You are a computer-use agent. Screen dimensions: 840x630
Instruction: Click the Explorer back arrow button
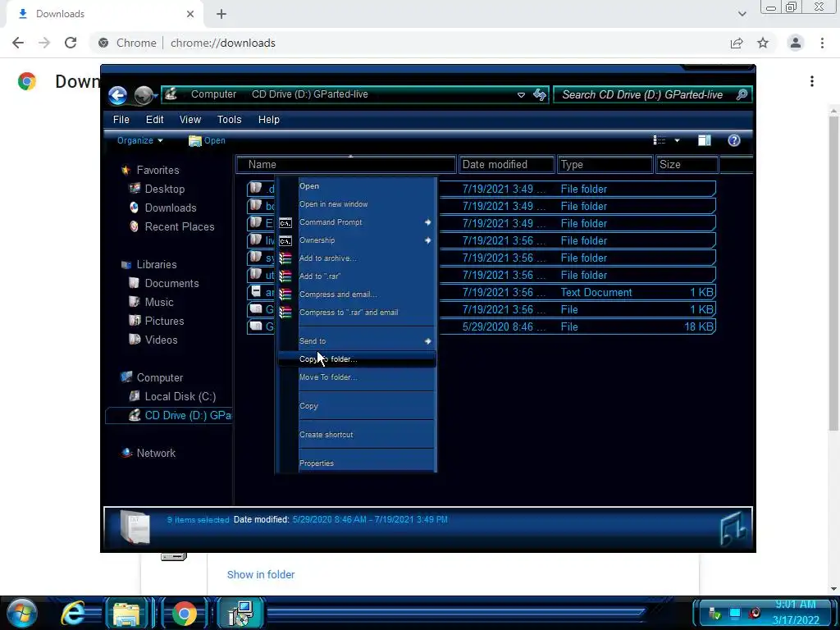[x=118, y=95]
